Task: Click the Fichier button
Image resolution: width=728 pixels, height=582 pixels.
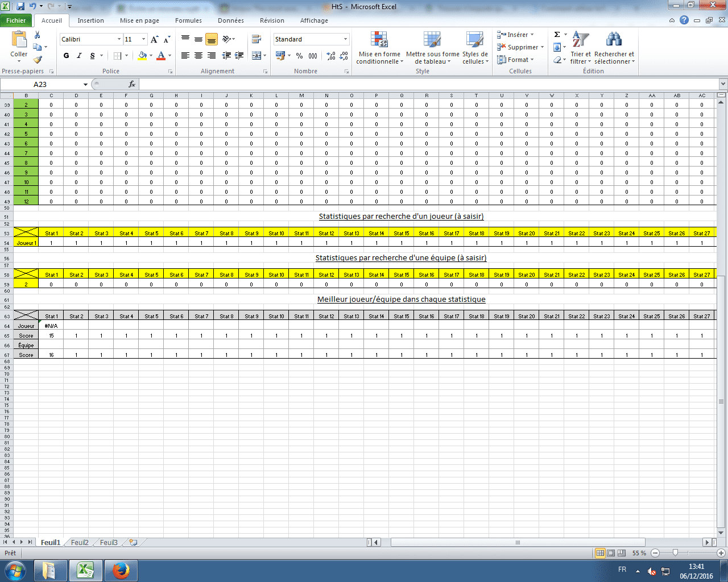Action: [x=16, y=20]
